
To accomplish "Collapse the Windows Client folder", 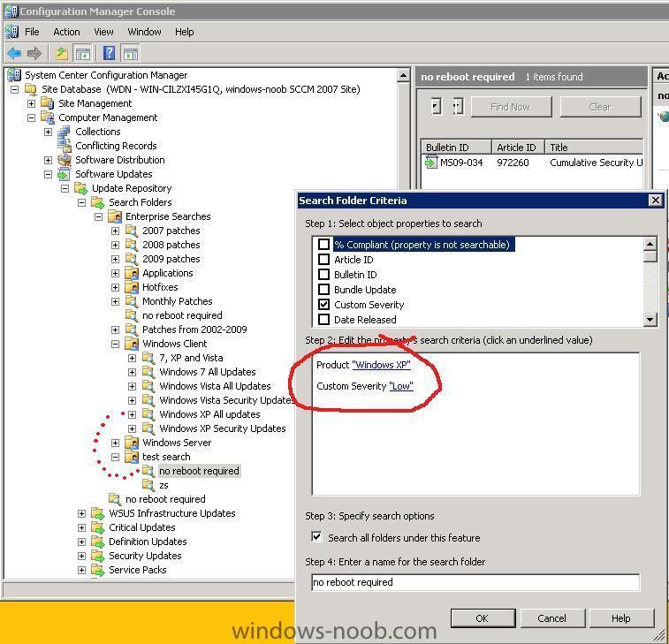I will 115,344.
